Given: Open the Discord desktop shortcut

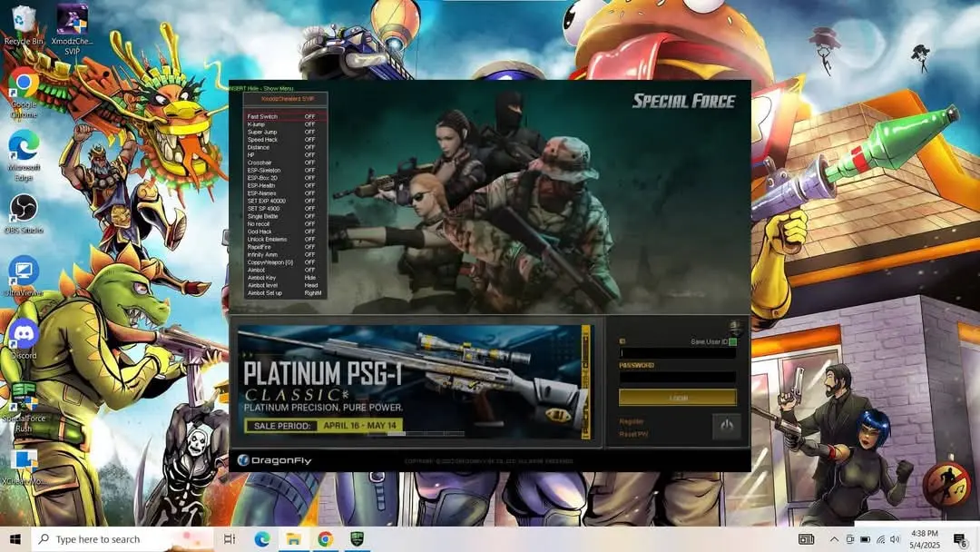Looking at the screenshot, I should [x=24, y=339].
